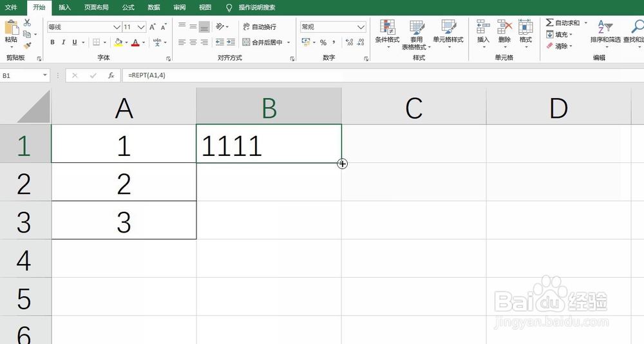Decrease decimal places
Screen dimensions: 644x344
point(361,43)
